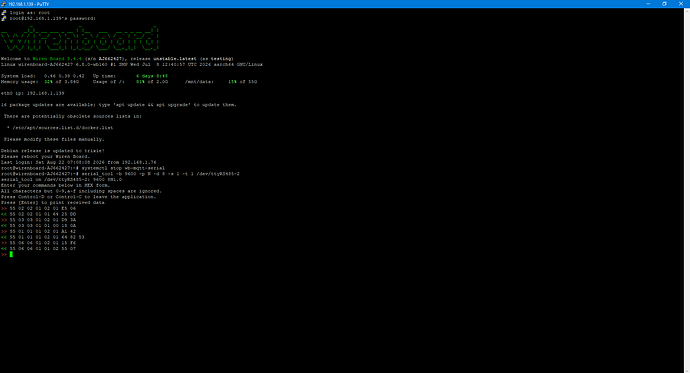Minimize the PuTTY window
This screenshot has width=690, height=373.
tap(648, 4)
